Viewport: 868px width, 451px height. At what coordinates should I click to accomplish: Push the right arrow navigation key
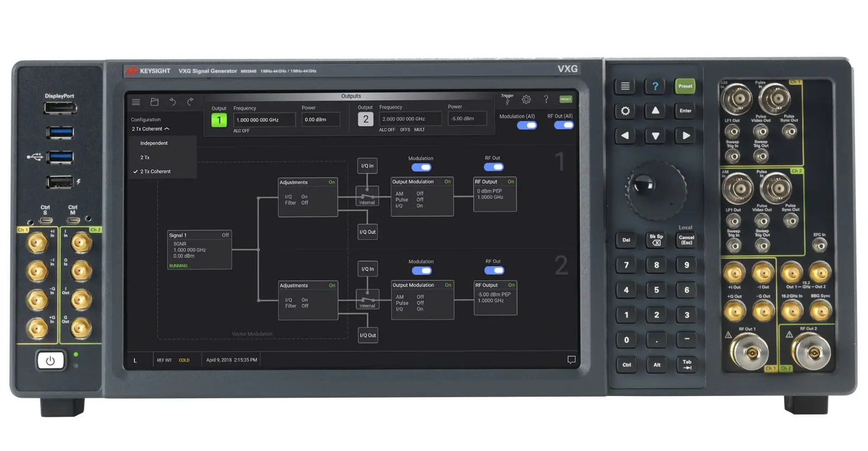(686, 135)
